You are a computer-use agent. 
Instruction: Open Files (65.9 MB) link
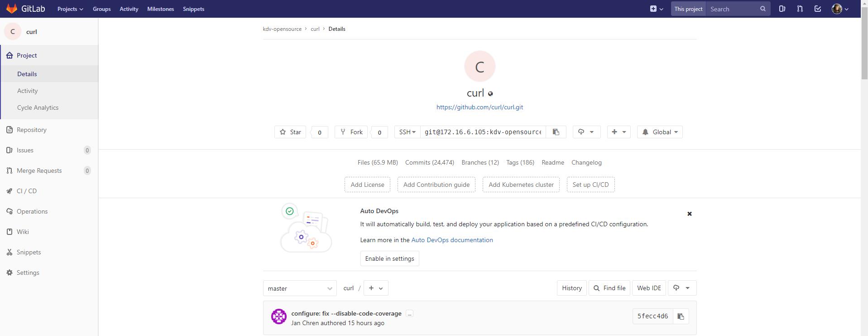(378, 162)
